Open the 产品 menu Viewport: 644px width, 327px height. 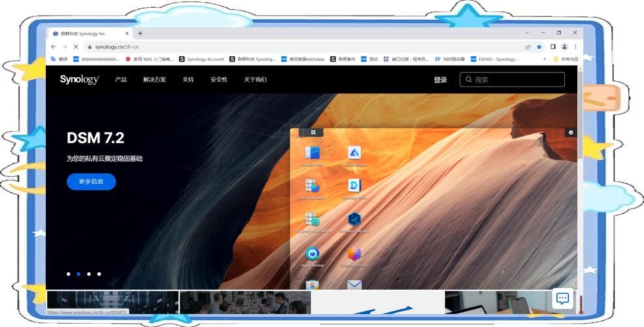click(121, 80)
